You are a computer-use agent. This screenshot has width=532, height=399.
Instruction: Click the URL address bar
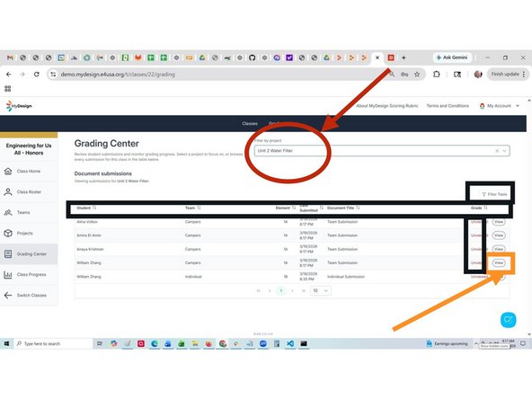[x=217, y=75]
